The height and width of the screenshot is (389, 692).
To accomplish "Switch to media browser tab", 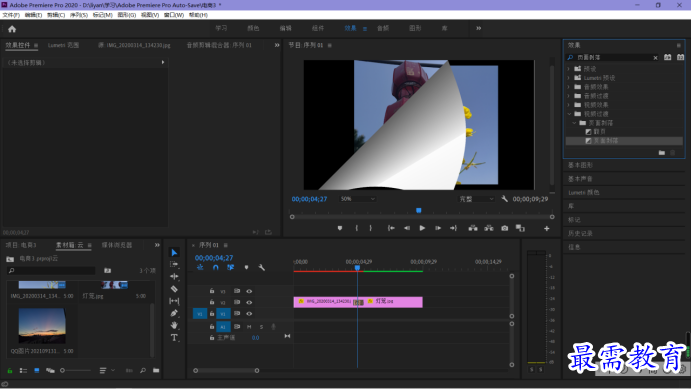I will point(117,245).
